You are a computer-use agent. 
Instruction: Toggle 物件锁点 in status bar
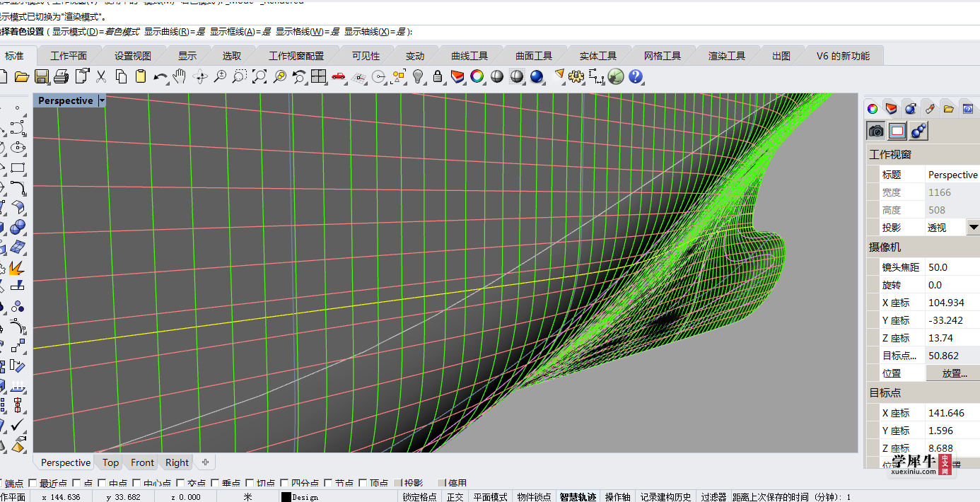coord(534,497)
